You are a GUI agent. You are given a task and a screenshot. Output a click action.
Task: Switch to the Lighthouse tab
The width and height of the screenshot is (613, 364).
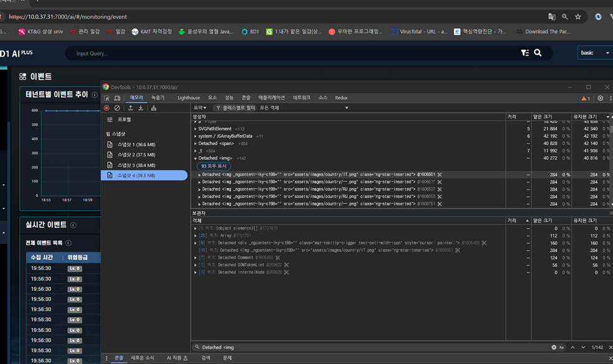click(189, 98)
